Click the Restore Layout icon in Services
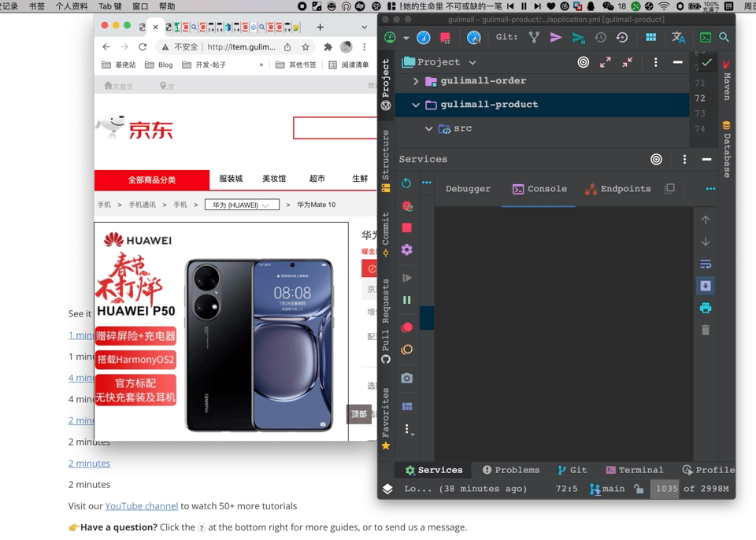The width and height of the screenshot is (756, 540). (x=407, y=406)
